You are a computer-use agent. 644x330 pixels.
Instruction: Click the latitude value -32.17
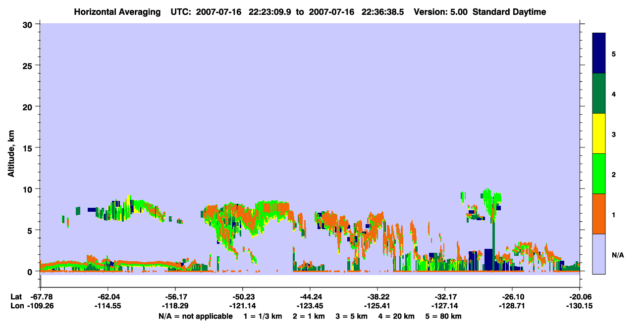coord(445,297)
